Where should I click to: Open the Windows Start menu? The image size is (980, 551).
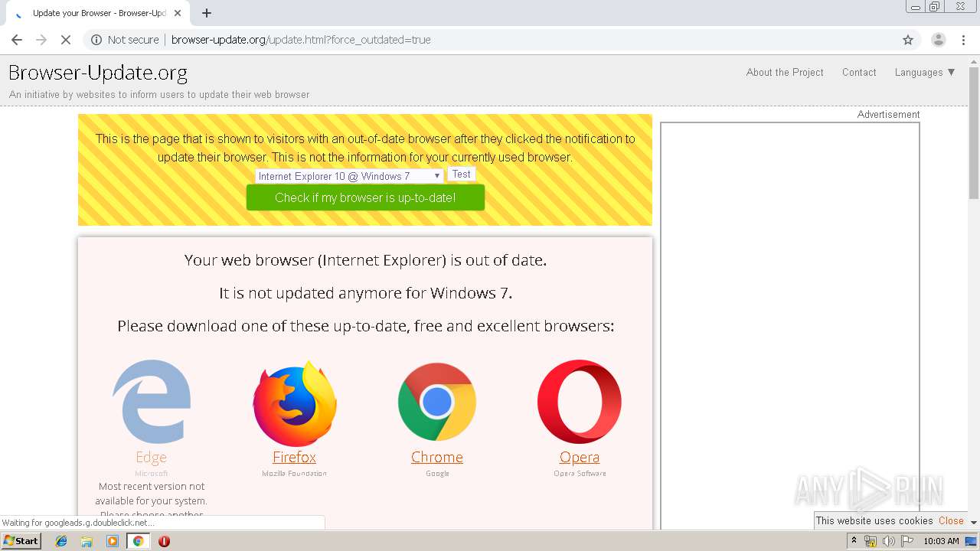click(21, 541)
